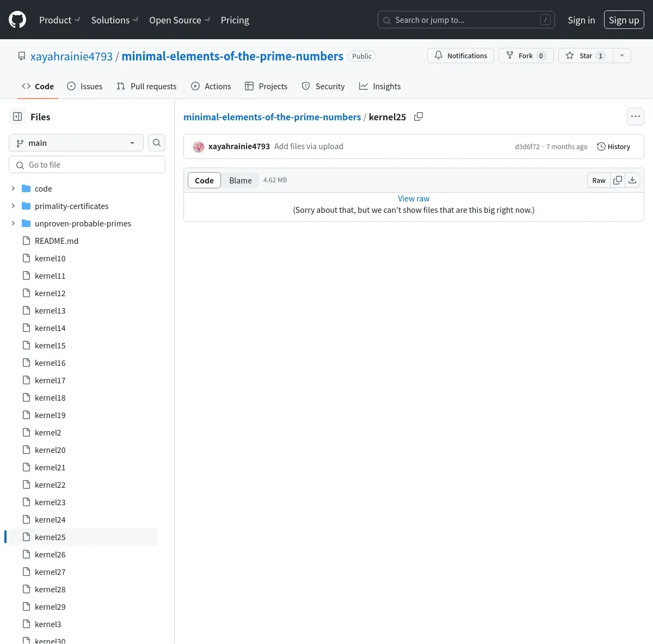Image resolution: width=653 pixels, height=644 pixels.
Task: Open the kernel17 file
Action: coord(50,381)
